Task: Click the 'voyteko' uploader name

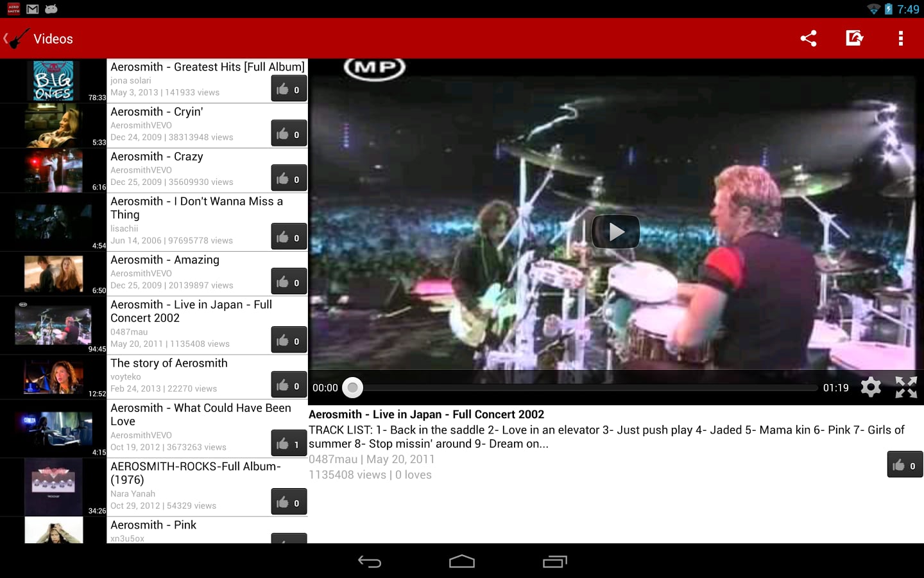Action: [x=126, y=377]
